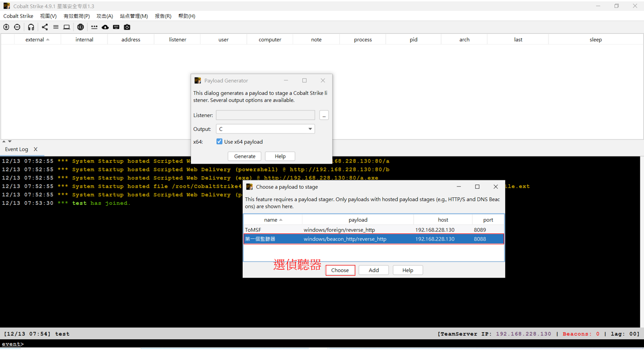Sort listeners by payload column
Image resolution: width=644 pixels, height=350 pixels.
(358, 220)
